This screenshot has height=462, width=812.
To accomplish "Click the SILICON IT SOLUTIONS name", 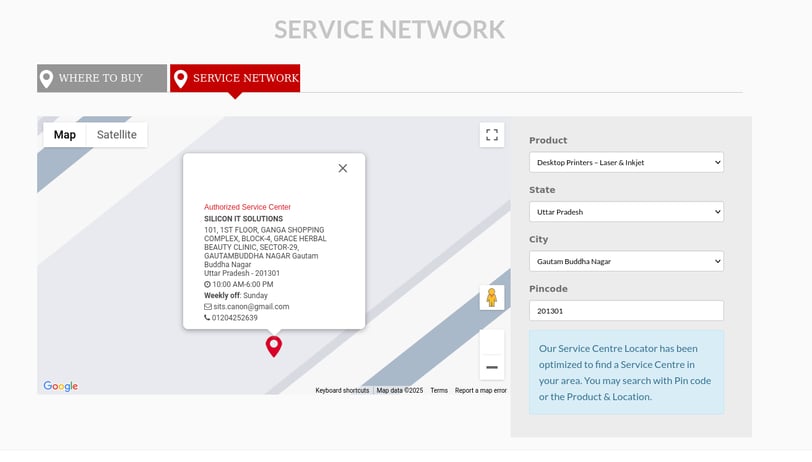I will [x=243, y=219].
